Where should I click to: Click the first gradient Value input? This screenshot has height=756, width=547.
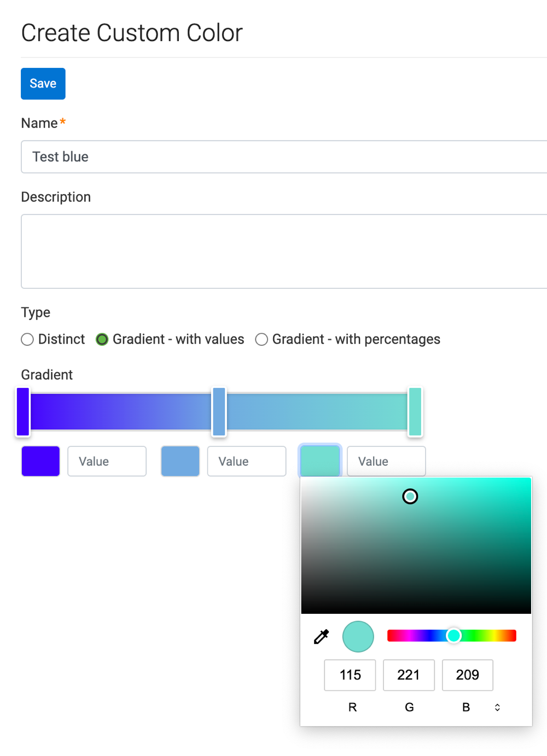(107, 461)
